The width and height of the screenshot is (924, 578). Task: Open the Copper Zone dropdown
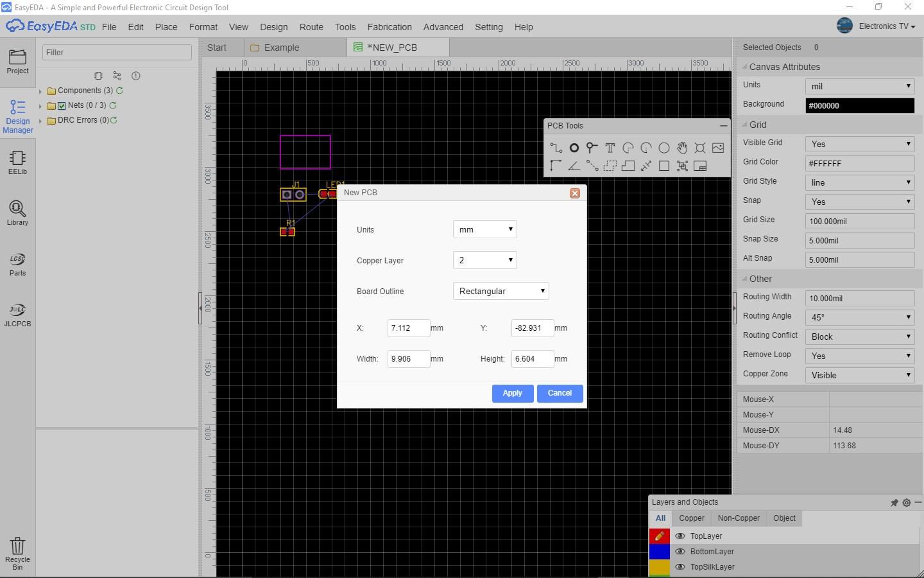coord(860,375)
